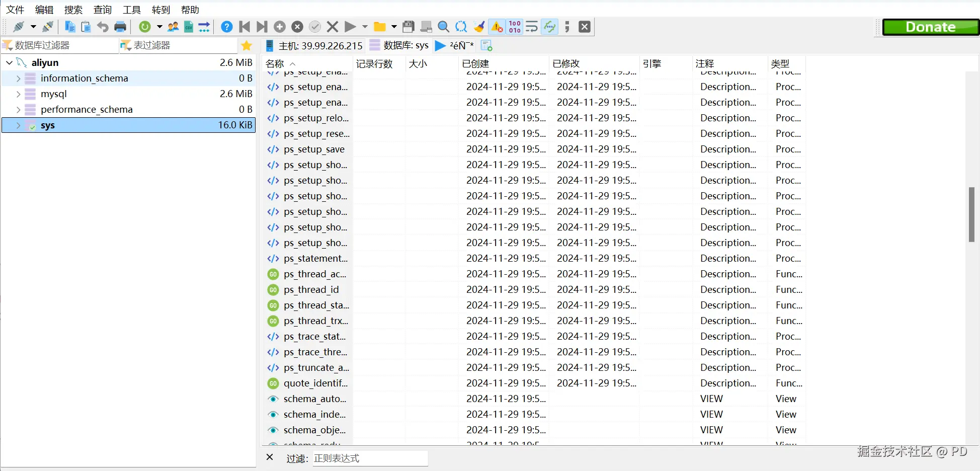Screen dimensions: 980x471
Task: Expand the information_schema database node
Action: click(x=18, y=78)
